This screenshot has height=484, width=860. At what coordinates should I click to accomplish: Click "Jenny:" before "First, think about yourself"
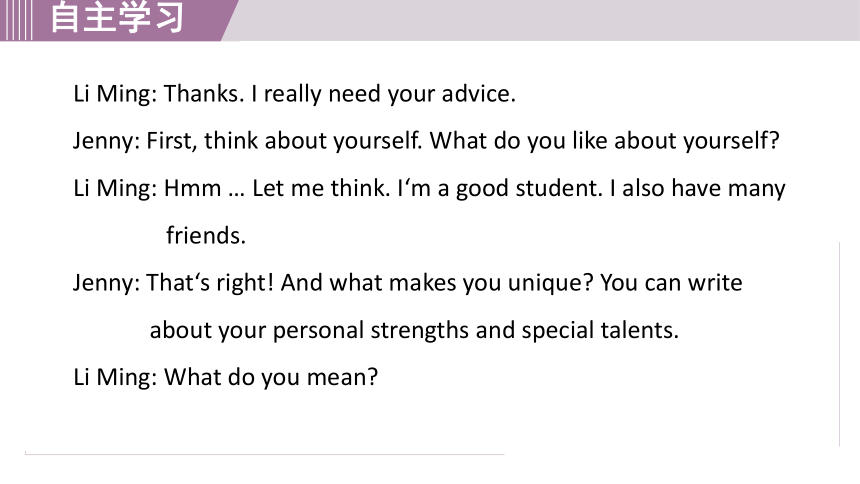tap(106, 142)
